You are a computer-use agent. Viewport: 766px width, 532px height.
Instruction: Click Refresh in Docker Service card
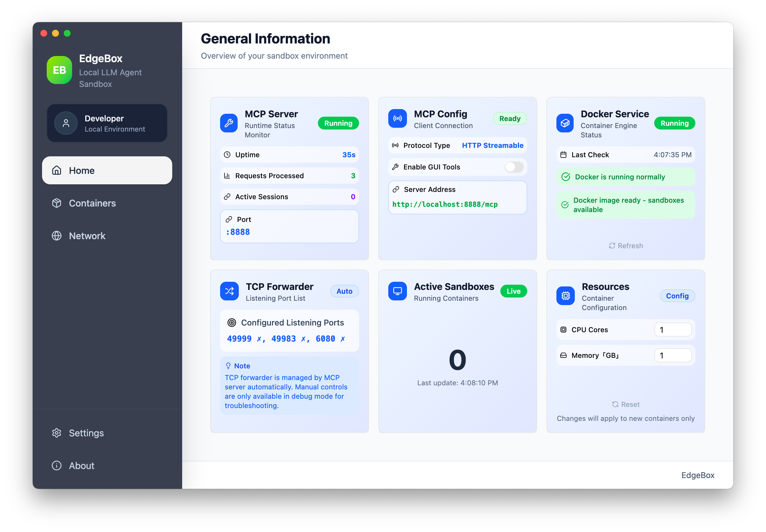[626, 246]
